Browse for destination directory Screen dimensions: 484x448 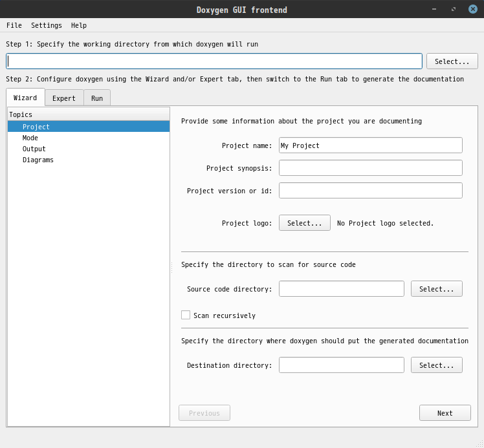[437, 365]
